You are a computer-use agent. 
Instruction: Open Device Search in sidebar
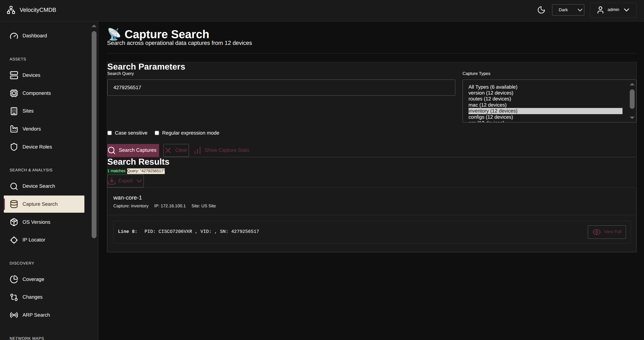(x=44, y=186)
